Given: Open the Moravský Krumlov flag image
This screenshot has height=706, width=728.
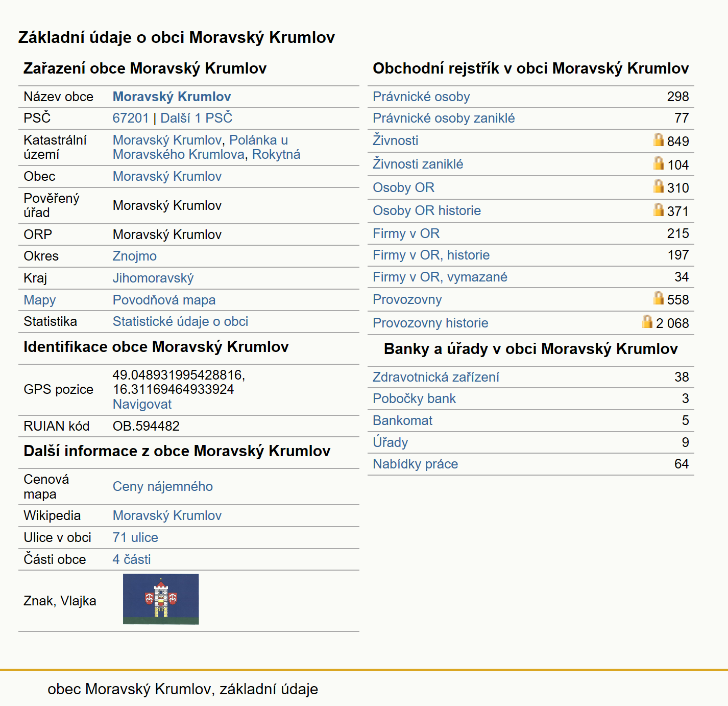Looking at the screenshot, I should (x=161, y=599).
